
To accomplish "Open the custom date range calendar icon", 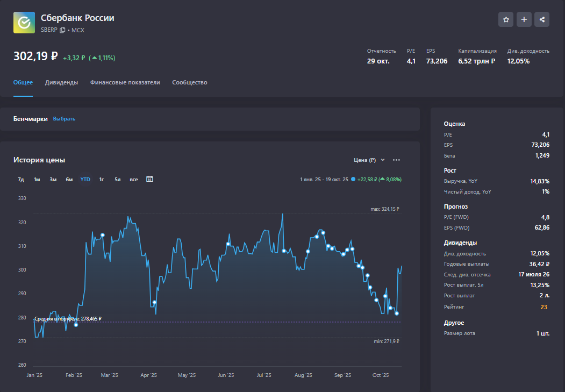I will pos(150,179).
